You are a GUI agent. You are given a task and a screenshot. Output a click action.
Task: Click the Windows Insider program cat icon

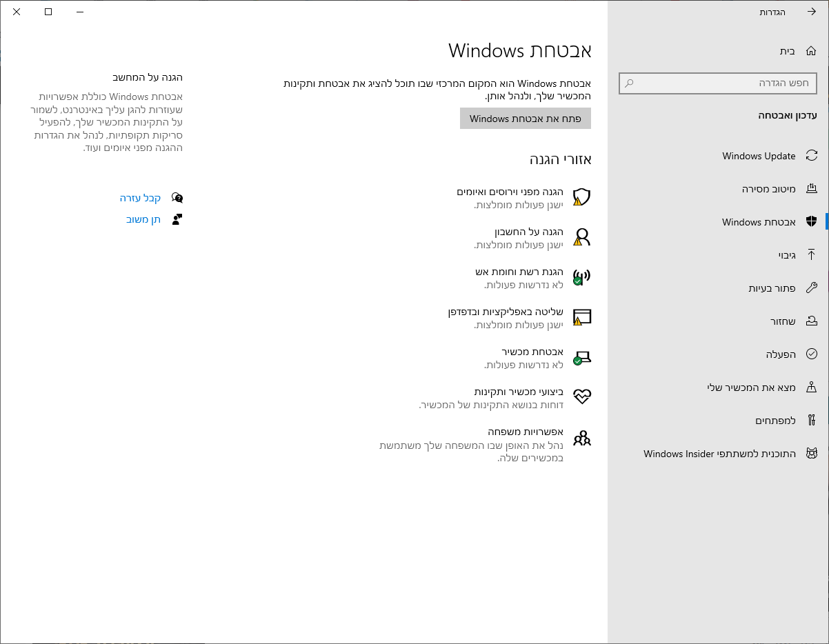point(812,454)
